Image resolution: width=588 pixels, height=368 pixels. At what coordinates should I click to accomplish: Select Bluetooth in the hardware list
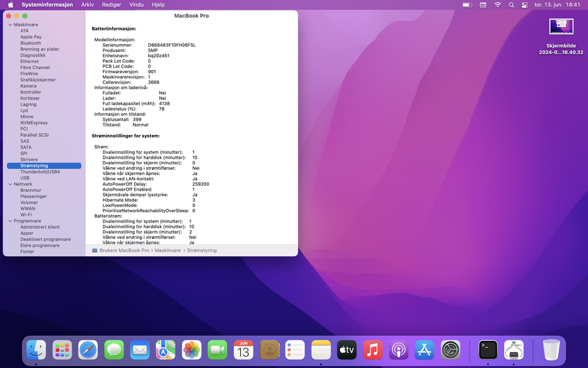pos(31,43)
